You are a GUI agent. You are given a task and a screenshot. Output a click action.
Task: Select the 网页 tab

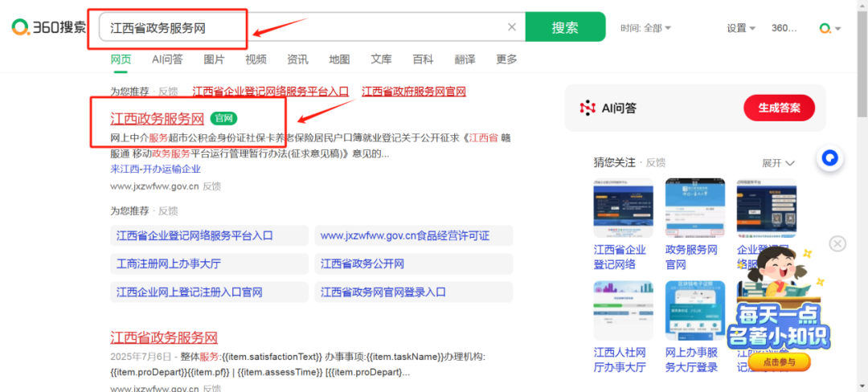121,59
